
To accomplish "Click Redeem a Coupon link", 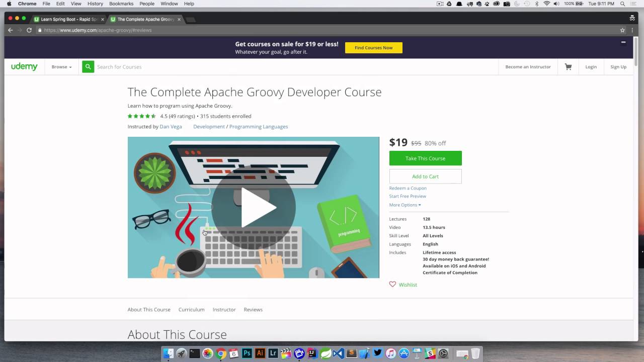I will (x=408, y=188).
